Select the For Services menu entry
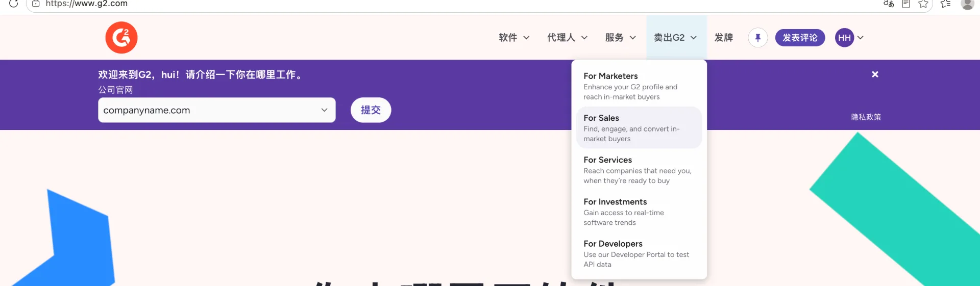Image resolution: width=980 pixels, height=286 pixels. [639, 169]
